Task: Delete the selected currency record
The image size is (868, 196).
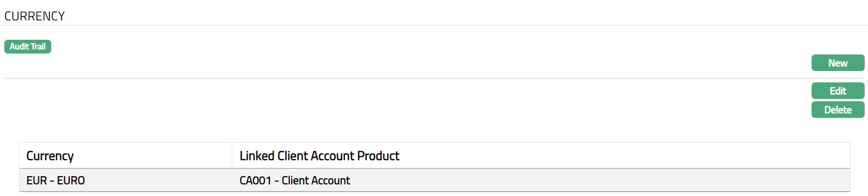Action: click(x=838, y=110)
